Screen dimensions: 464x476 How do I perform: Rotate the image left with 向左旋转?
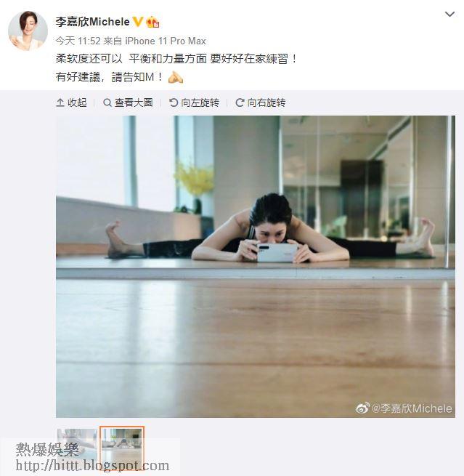pyautogui.click(x=194, y=102)
